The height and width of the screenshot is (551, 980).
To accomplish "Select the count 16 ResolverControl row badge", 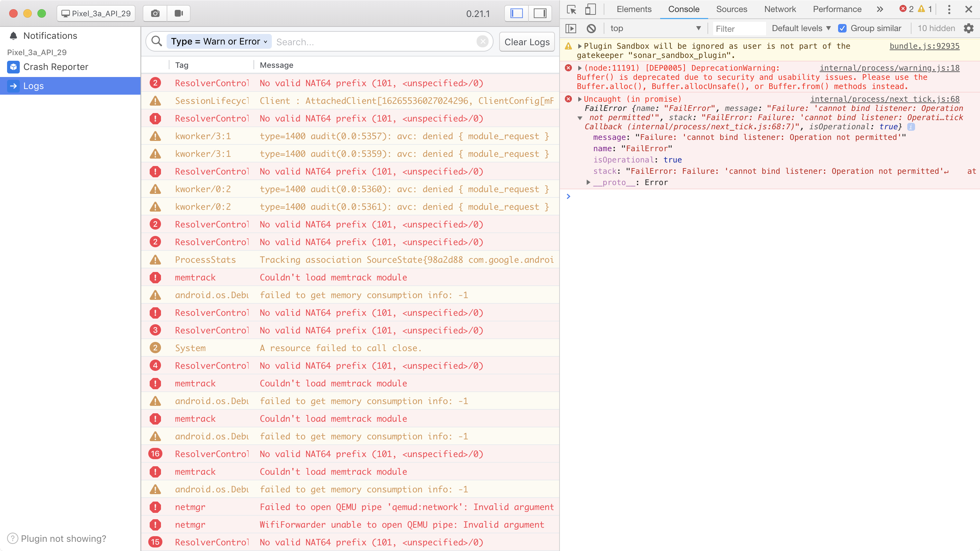I will click(155, 454).
